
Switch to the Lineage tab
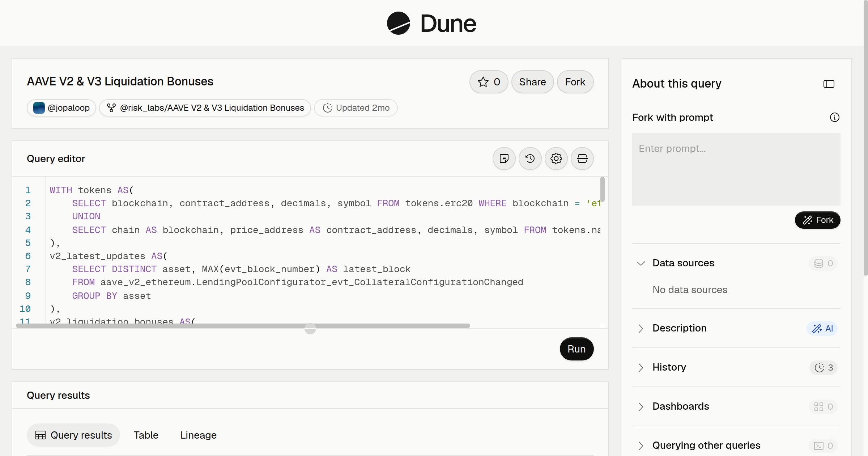point(199,435)
